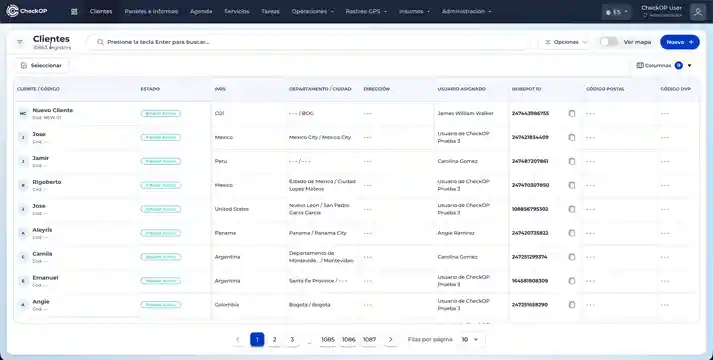The width and height of the screenshot is (713, 360).
Task: Expand the Rastreo GPS menu
Action: coord(366,11)
